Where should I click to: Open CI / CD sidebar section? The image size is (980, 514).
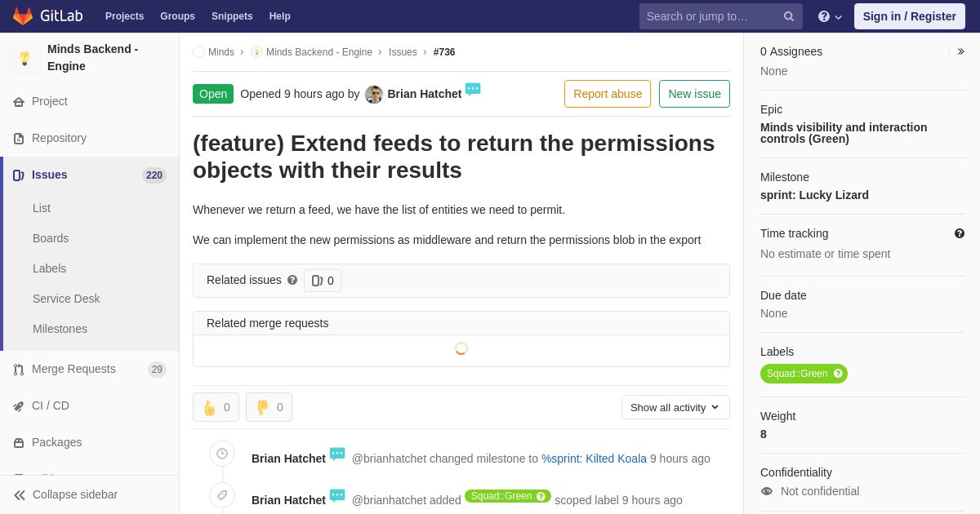[51, 405]
